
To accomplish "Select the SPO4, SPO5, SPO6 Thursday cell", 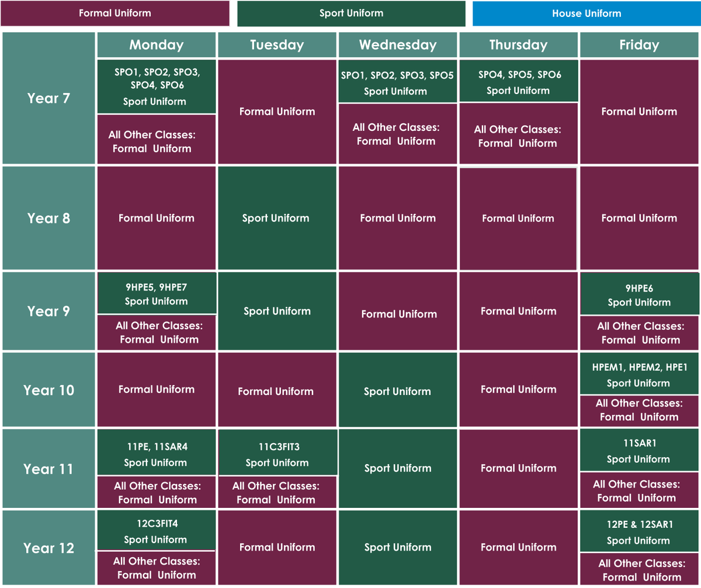I will pos(518,82).
